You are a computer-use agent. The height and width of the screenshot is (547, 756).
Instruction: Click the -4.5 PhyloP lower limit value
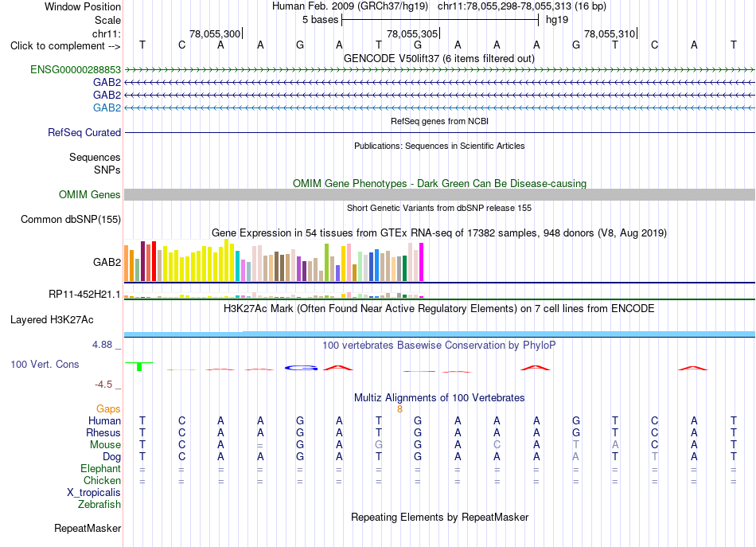(x=103, y=385)
